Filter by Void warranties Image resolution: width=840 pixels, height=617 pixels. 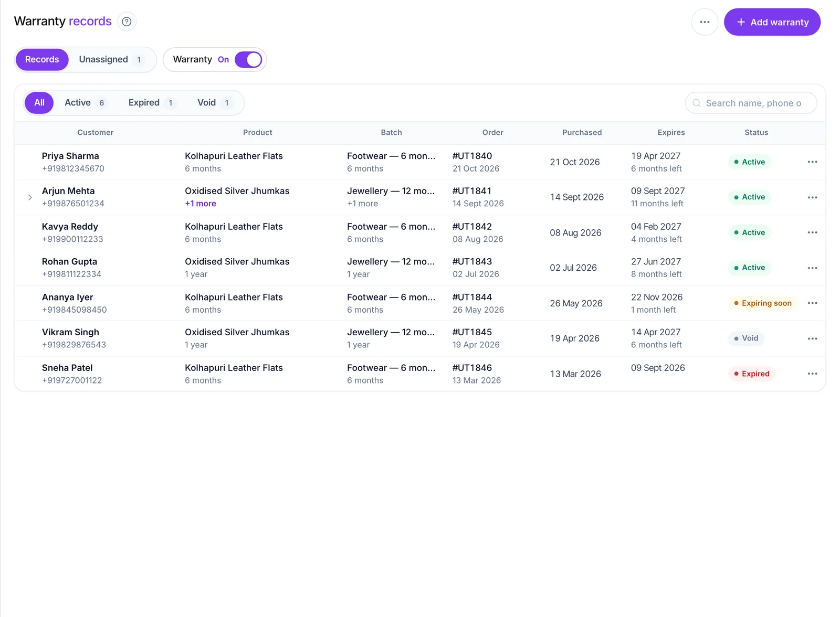click(214, 102)
